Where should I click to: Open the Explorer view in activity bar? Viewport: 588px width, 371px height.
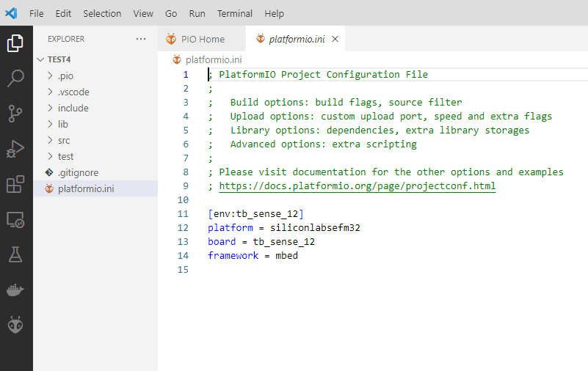click(x=15, y=43)
